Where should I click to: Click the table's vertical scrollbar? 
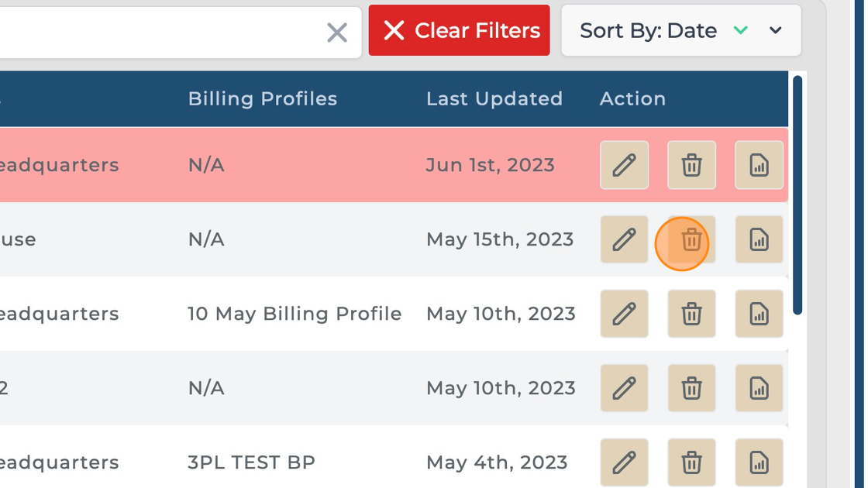point(797,195)
